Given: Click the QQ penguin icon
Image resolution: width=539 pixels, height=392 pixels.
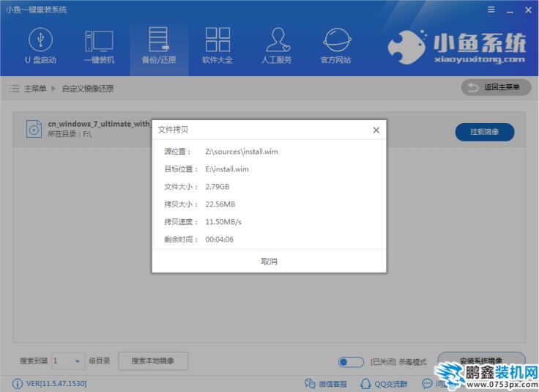Looking at the screenshot, I should click(365, 383).
